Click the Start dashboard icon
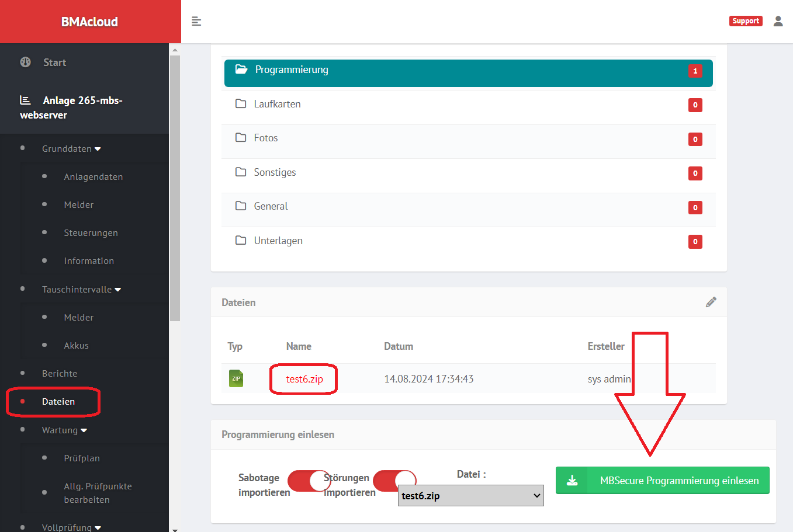The height and width of the screenshot is (532, 793). (x=26, y=62)
